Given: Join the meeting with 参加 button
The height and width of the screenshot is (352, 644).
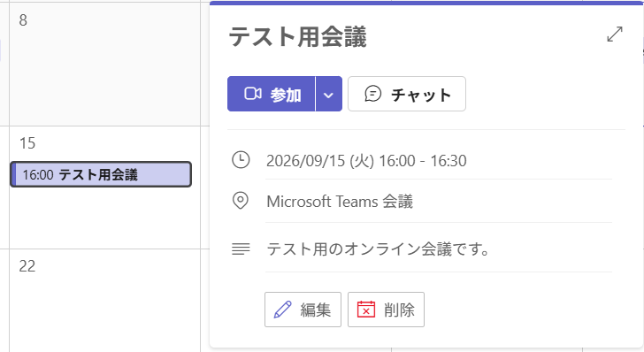Looking at the screenshot, I should coord(271,94).
